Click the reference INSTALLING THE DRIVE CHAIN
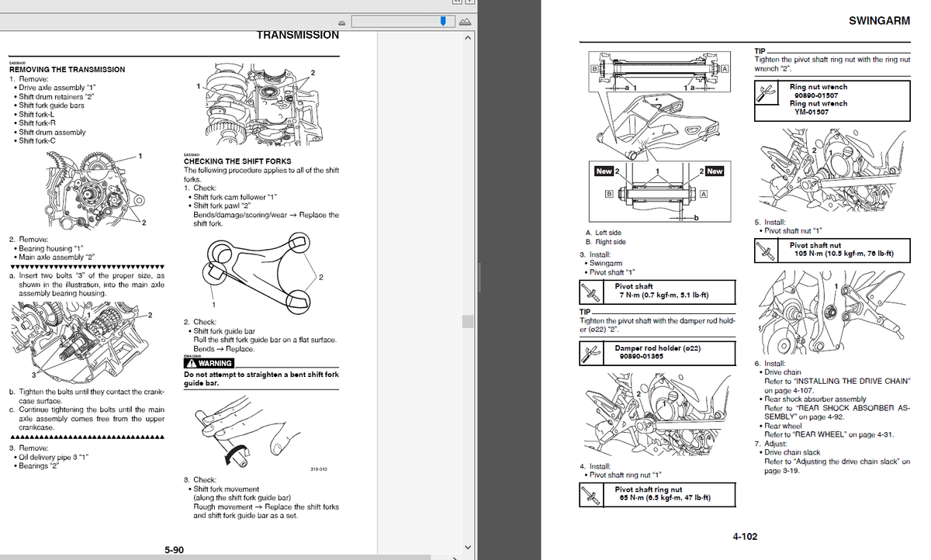This screenshot has width=931, height=560. click(850, 382)
